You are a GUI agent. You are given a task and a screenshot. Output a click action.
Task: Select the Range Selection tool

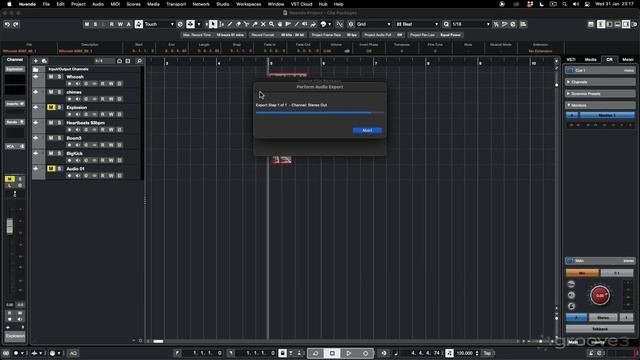click(x=221, y=24)
